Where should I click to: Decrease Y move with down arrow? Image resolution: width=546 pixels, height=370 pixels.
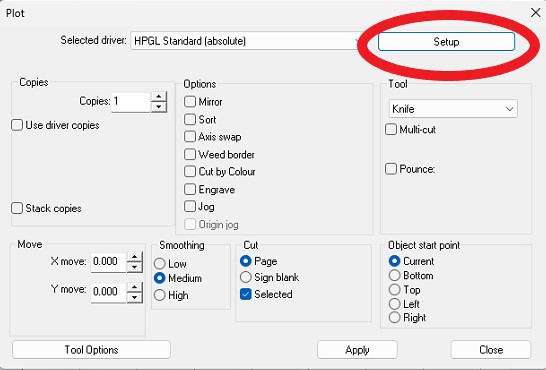134,297
